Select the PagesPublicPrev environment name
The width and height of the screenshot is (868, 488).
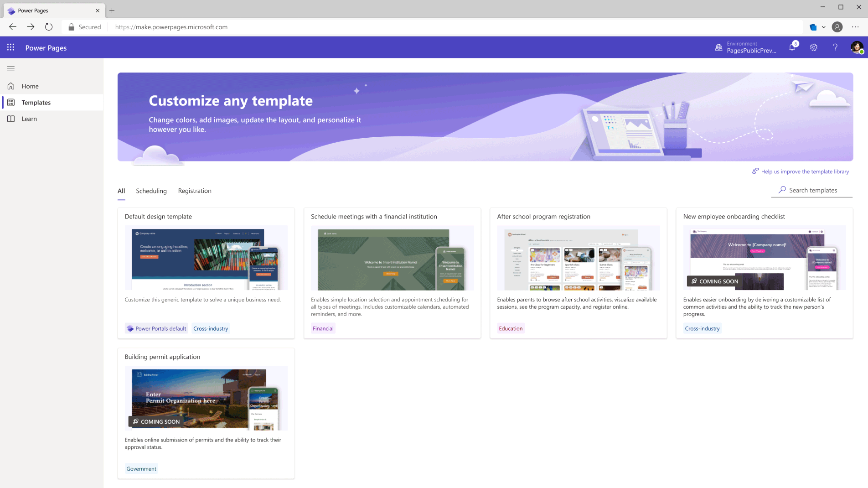(x=751, y=51)
